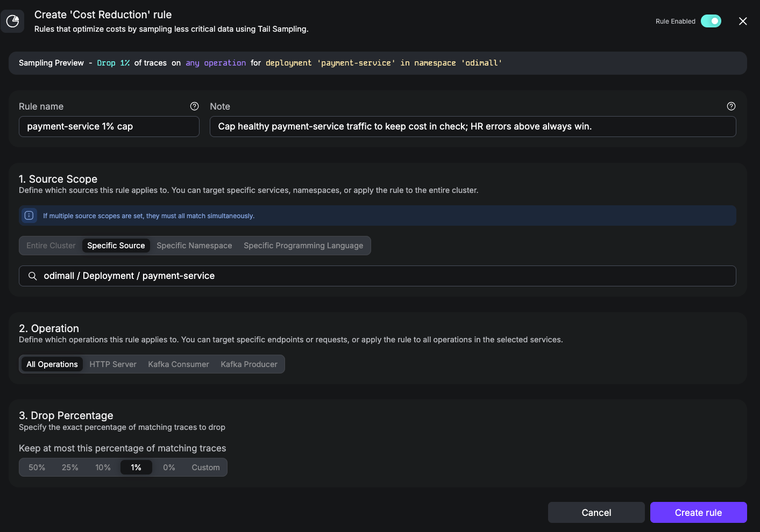Click the Cancel button
760x532 pixels.
pyautogui.click(x=596, y=513)
